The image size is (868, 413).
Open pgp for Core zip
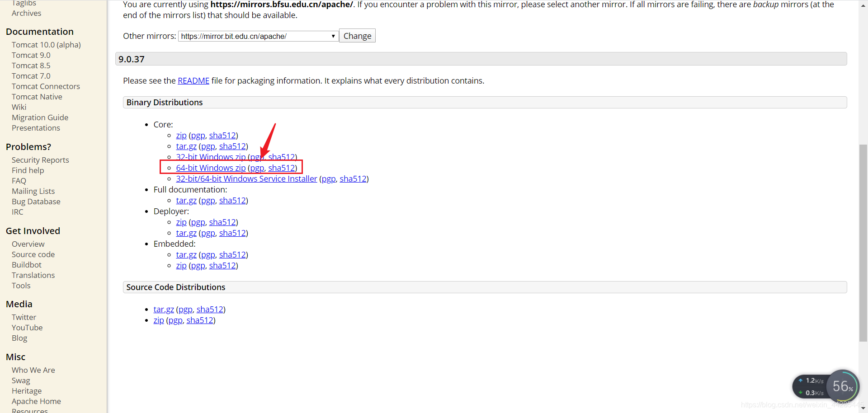point(198,135)
